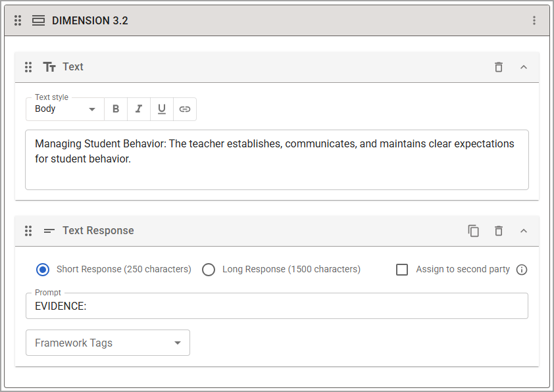
Task: Open the Text style dropdown
Action: click(x=65, y=109)
